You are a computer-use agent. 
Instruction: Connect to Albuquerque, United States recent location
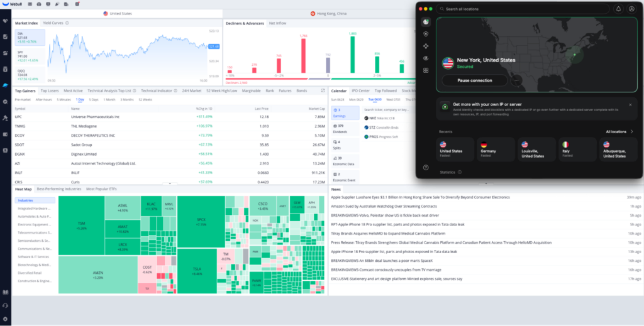(619, 149)
